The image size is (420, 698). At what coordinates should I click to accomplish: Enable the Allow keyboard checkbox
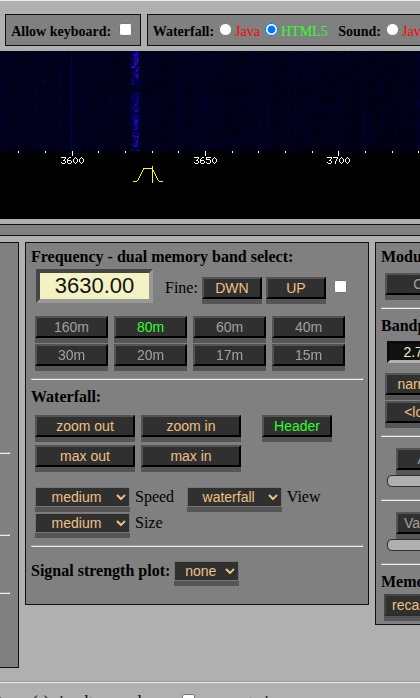pyautogui.click(x=126, y=30)
